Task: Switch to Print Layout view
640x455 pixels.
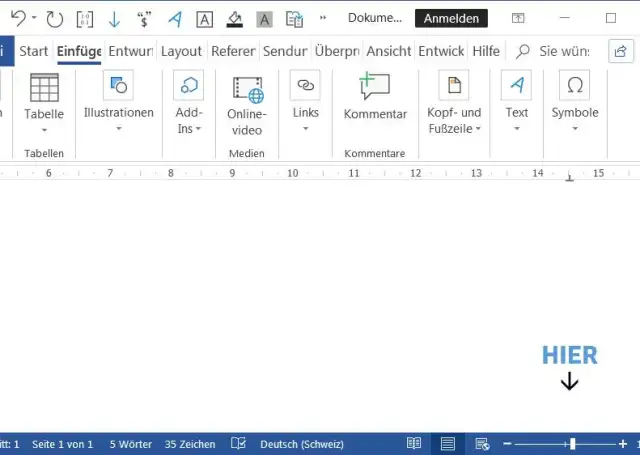Action: 448,444
